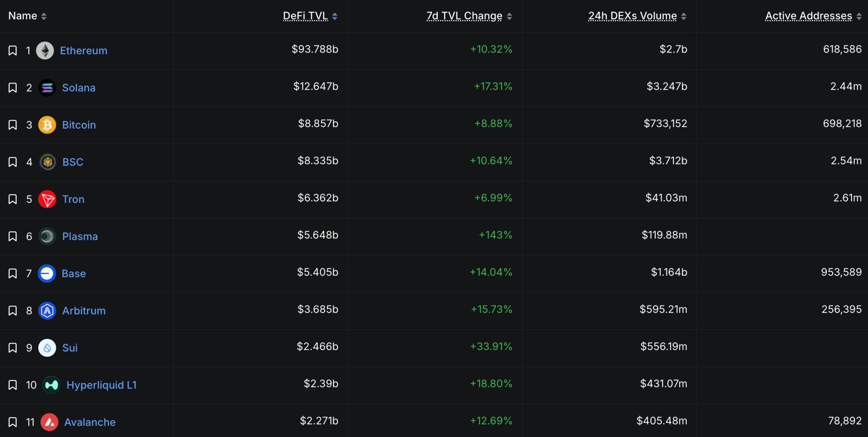Bookmark the Ethereum row
Image resolution: width=868 pixels, height=437 pixels.
13,51
